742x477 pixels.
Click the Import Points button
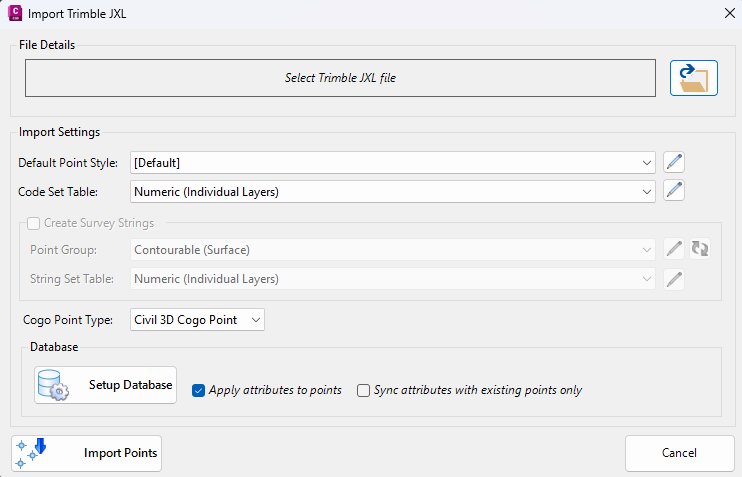87,453
